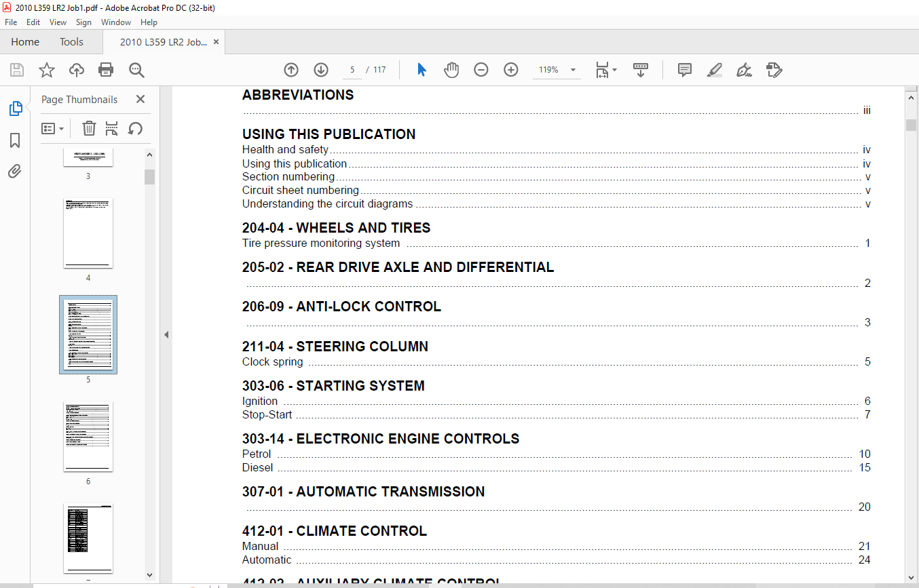Click the stamp/send for signature icon
919x588 pixels.
[774, 70]
